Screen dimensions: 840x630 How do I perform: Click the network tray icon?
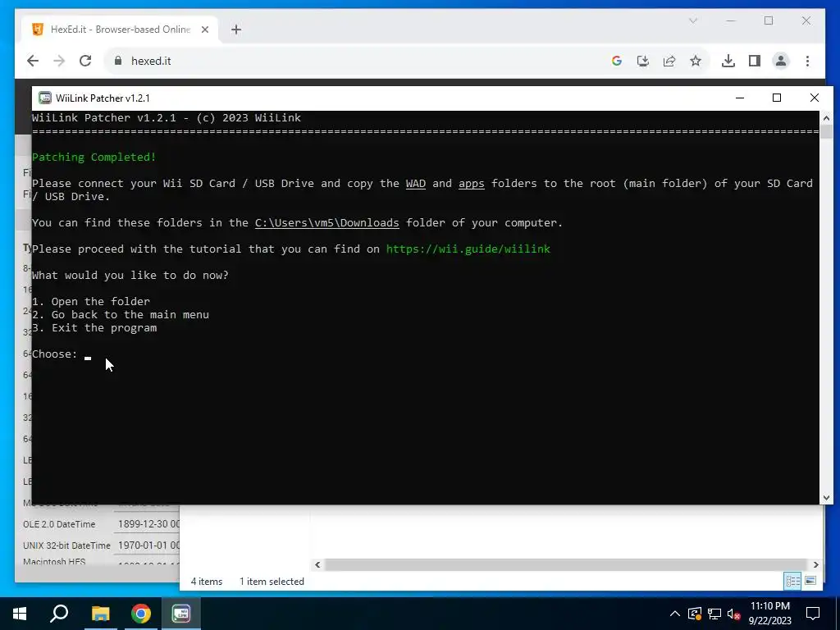coord(714,614)
